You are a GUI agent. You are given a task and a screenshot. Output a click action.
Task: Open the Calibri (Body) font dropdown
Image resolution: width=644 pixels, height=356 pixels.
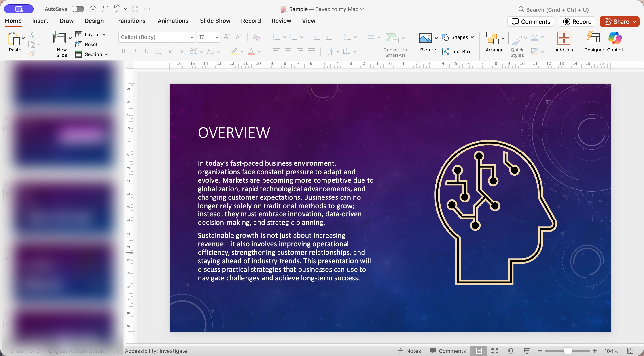tap(191, 37)
